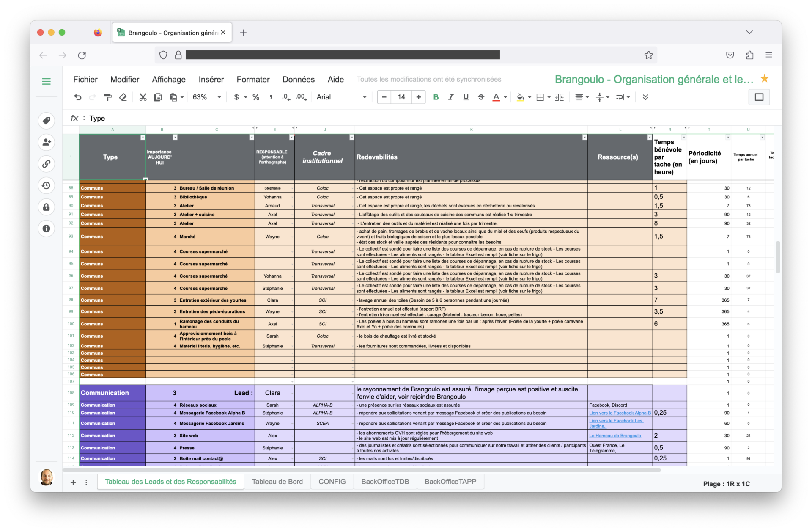This screenshot has width=812, height=532.
Task: Click the version history clock icon
Action: (x=47, y=185)
